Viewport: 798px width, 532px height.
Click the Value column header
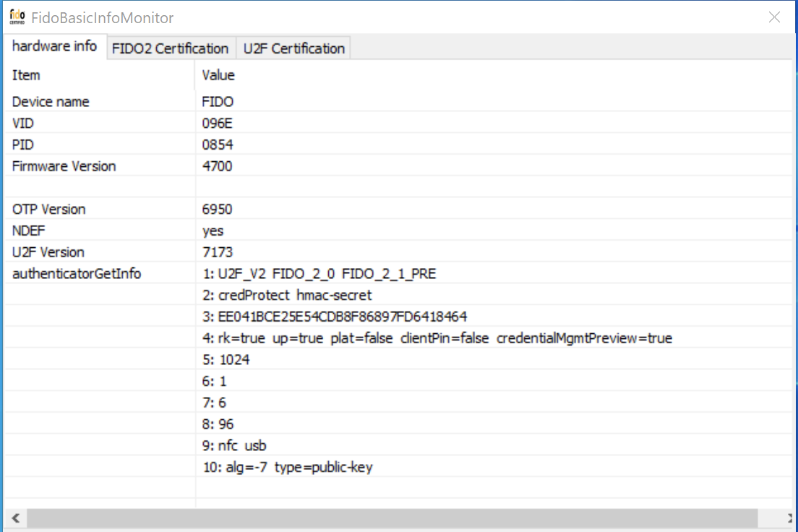(218, 75)
